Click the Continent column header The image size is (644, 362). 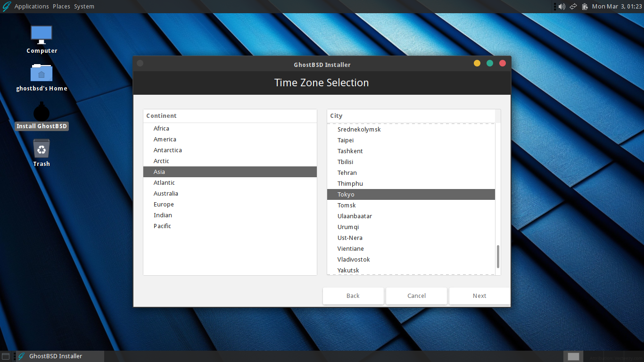click(x=230, y=116)
